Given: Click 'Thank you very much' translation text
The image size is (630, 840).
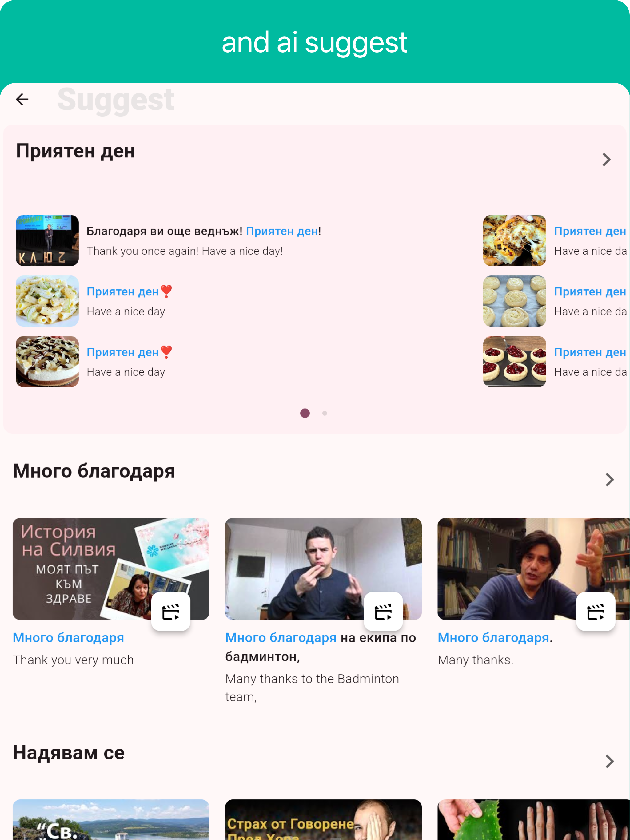Looking at the screenshot, I should click(x=73, y=660).
